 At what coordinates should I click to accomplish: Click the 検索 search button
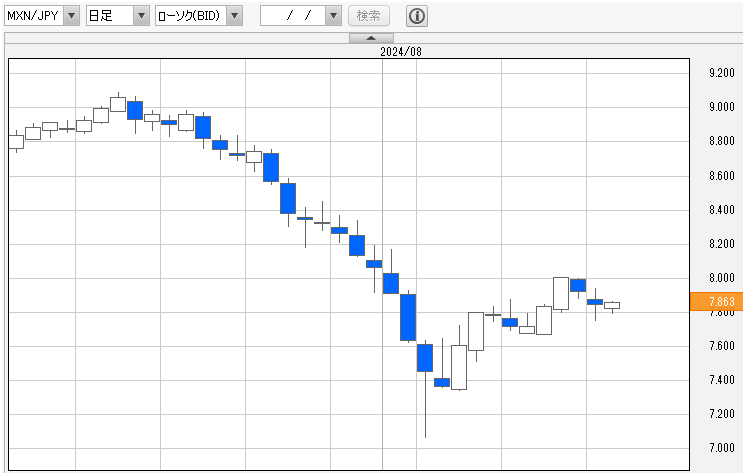point(369,16)
